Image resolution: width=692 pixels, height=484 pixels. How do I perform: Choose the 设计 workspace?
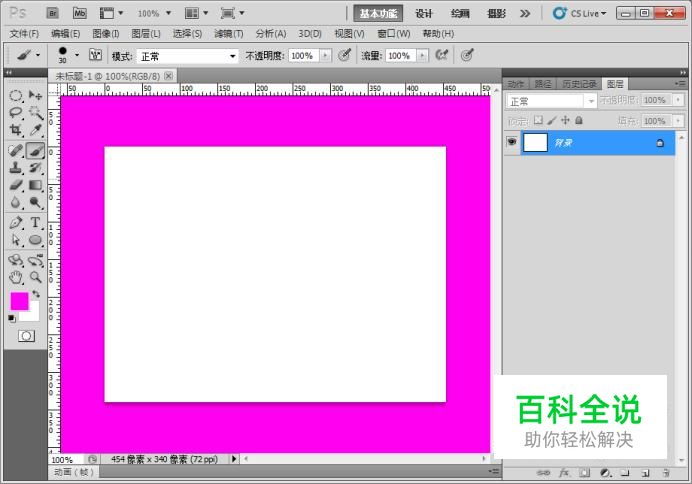point(424,14)
